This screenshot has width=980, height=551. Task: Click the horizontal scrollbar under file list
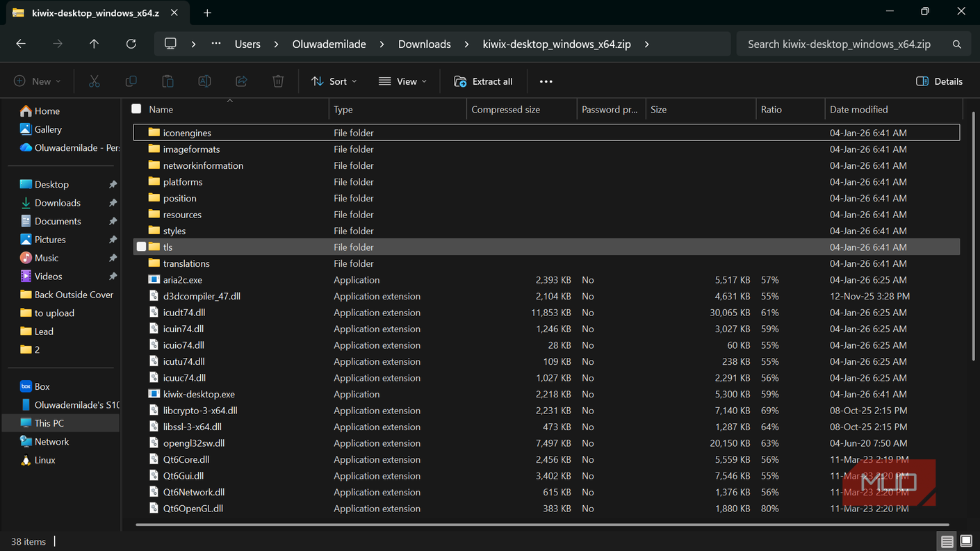pyautogui.click(x=542, y=525)
